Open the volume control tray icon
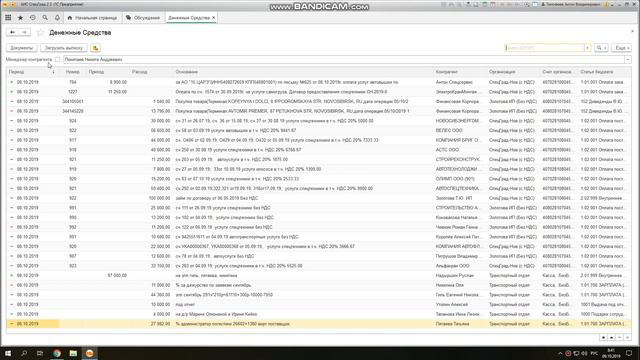Screen dimensions: 640x360 tap(584, 353)
